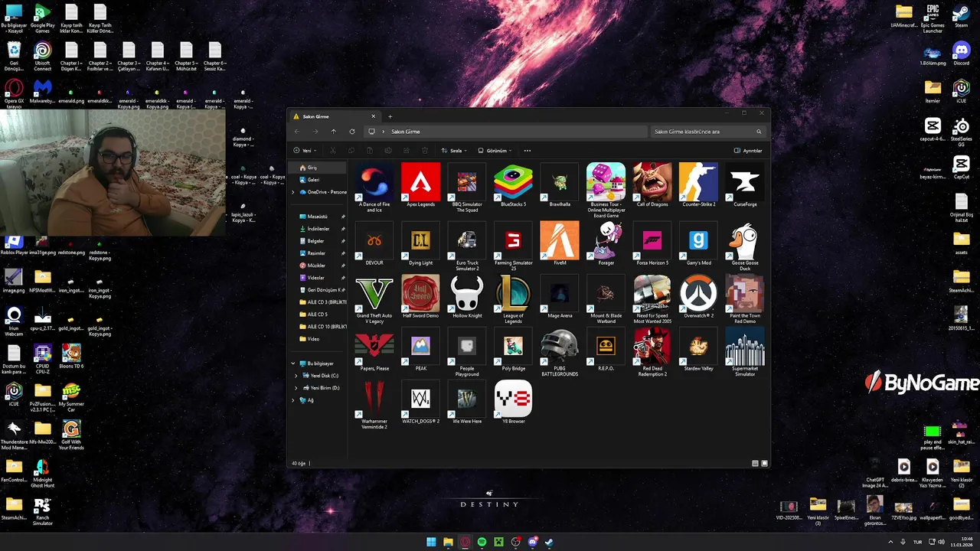Open the AİLE CD 5 folder in sidebar
Image resolution: width=980 pixels, height=551 pixels.
pyautogui.click(x=318, y=315)
